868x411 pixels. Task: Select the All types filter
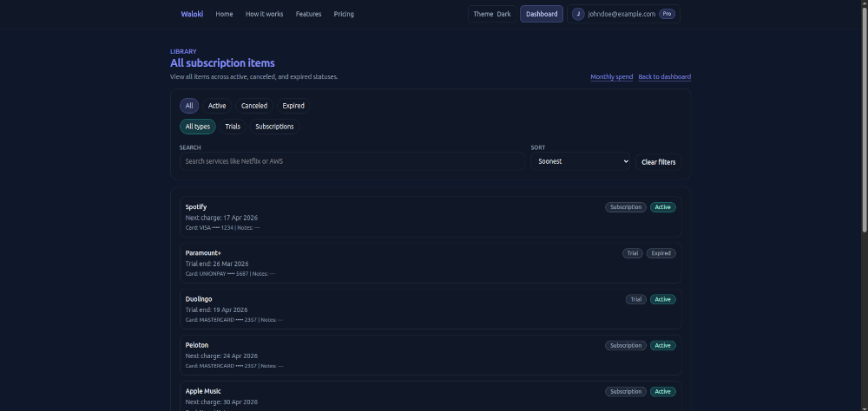coord(198,127)
